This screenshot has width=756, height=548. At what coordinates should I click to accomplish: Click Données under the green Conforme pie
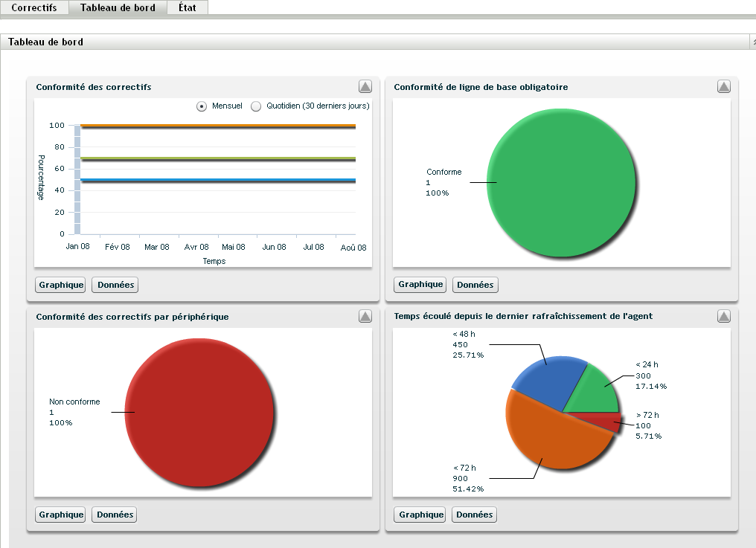coord(475,285)
